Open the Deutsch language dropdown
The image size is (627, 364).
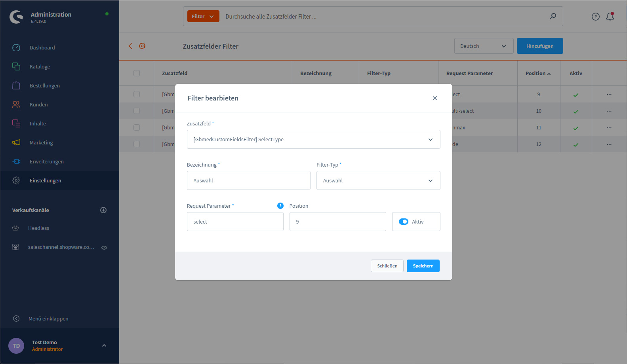coord(484,46)
